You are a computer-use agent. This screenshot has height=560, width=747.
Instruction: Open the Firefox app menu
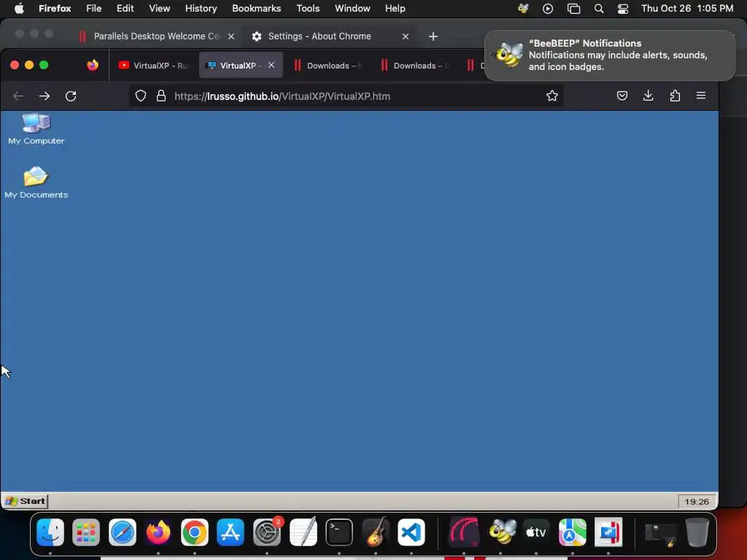pos(55,9)
